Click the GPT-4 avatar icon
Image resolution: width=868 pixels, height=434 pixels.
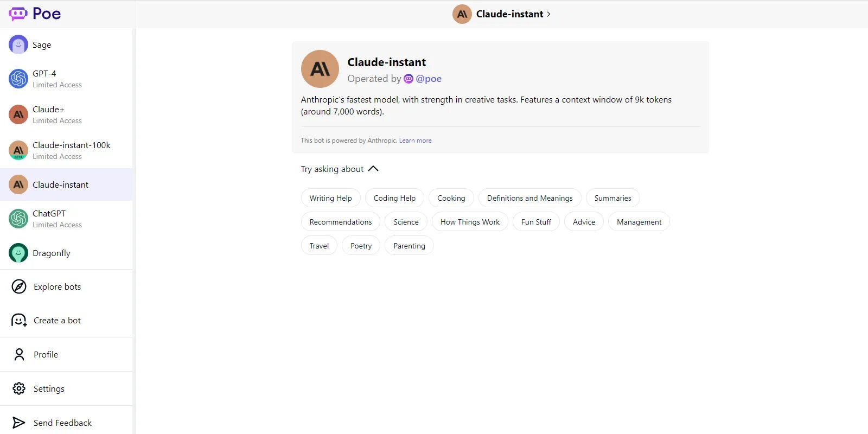pyautogui.click(x=18, y=79)
